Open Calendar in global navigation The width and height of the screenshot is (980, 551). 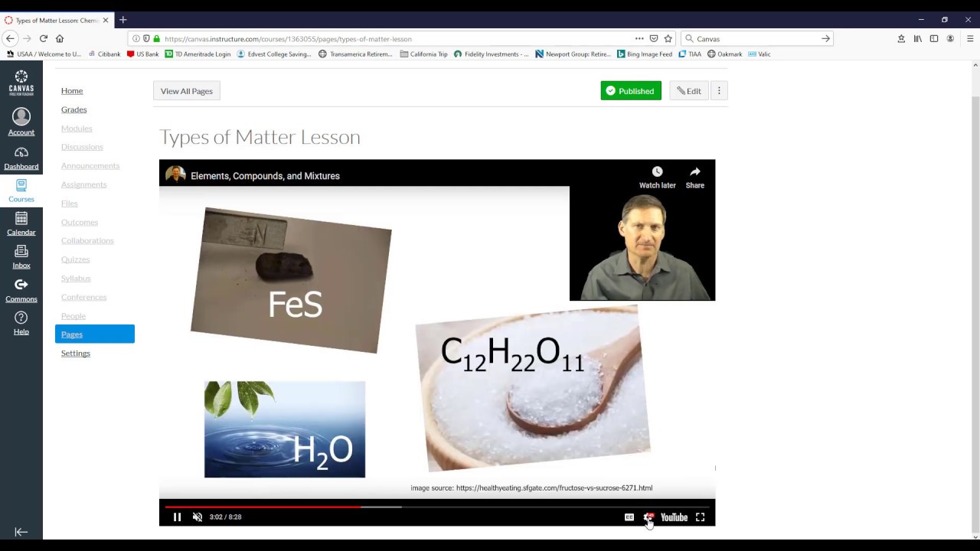tap(21, 224)
